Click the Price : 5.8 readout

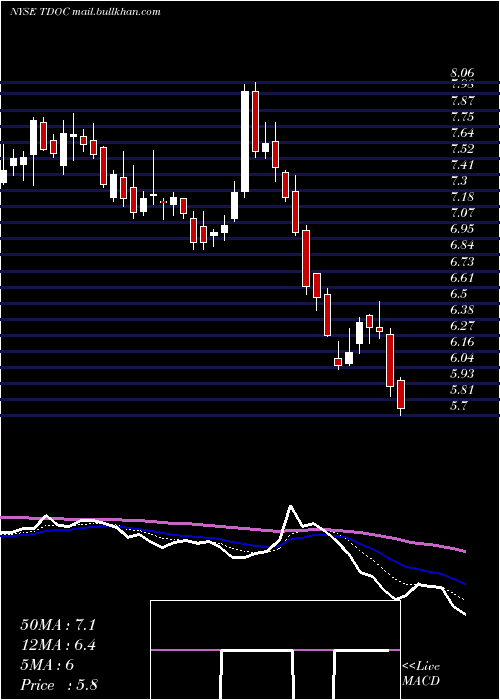click(59, 685)
